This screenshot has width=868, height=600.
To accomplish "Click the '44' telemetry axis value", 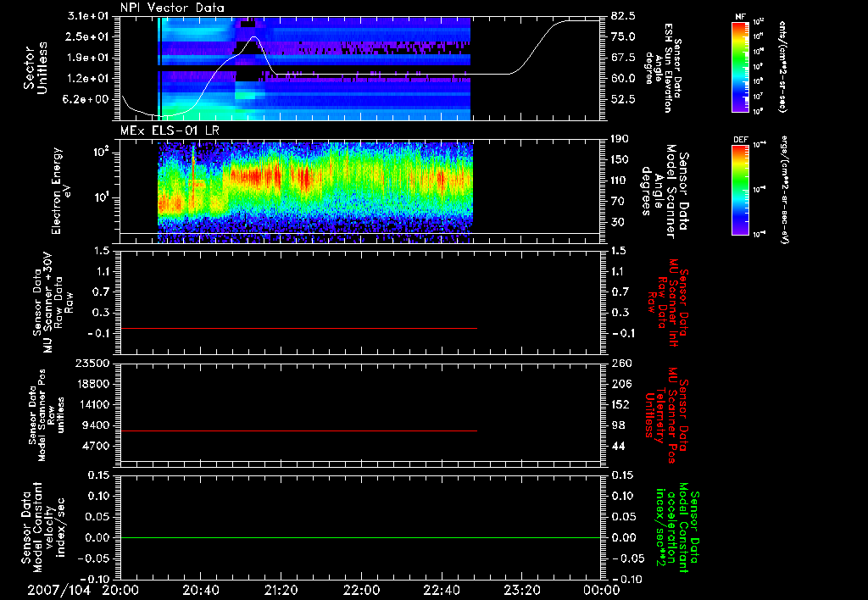I will click(x=618, y=446).
